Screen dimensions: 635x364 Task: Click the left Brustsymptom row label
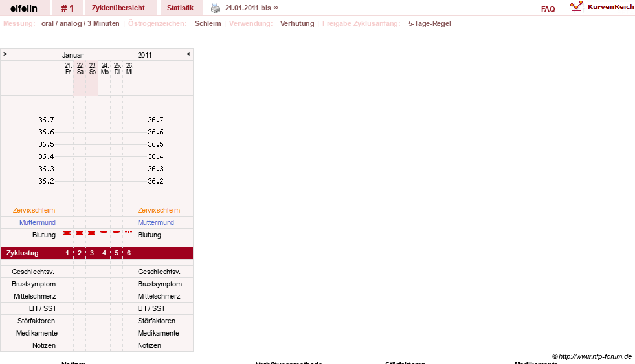click(34, 284)
